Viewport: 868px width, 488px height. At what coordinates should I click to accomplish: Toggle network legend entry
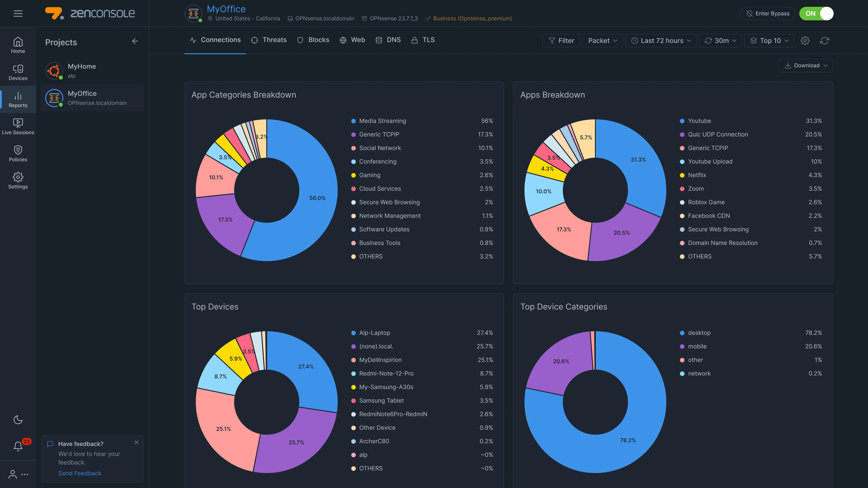pos(751,373)
